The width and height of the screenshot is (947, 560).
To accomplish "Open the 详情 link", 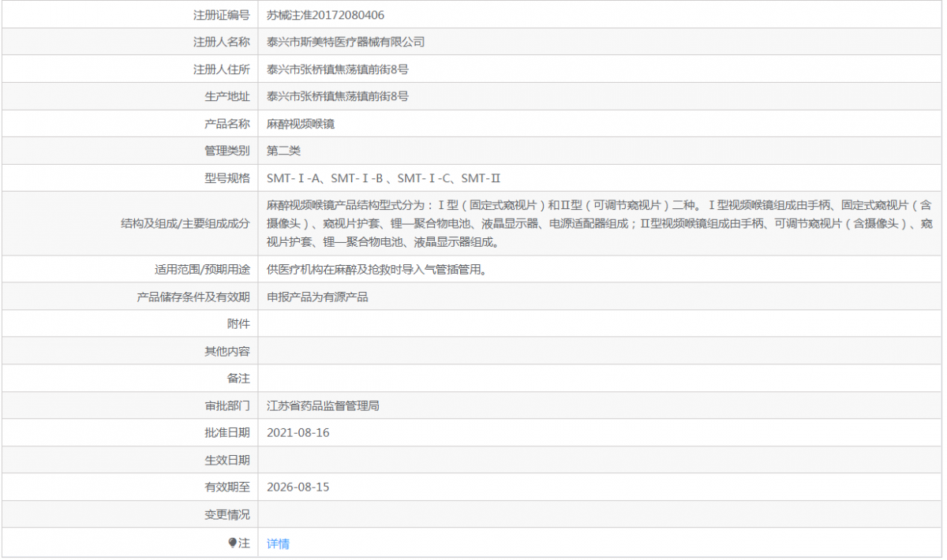I will (x=278, y=543).
